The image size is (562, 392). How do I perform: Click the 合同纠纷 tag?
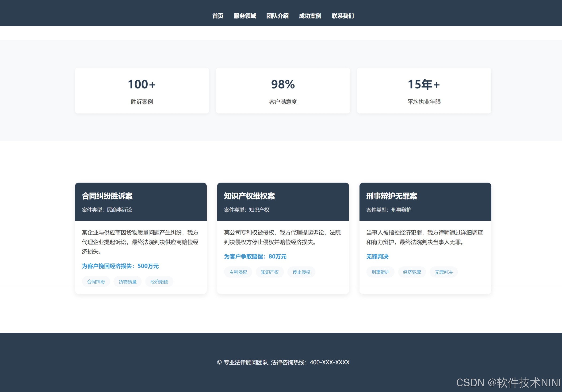point(96,282)
